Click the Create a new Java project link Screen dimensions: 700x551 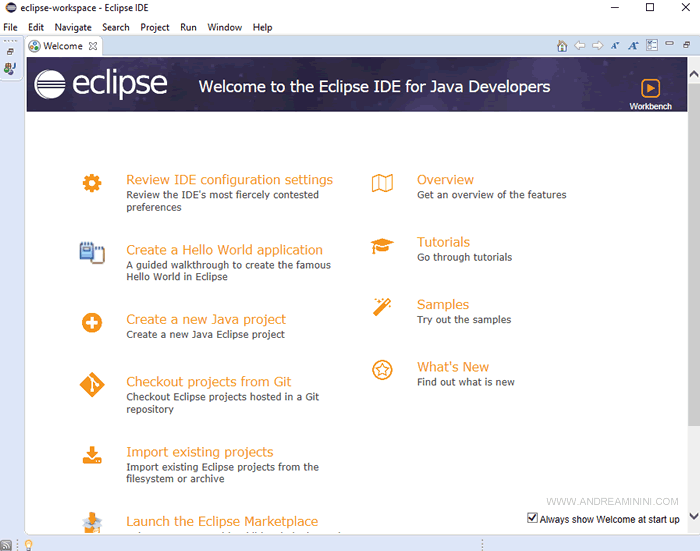(206, 320)
